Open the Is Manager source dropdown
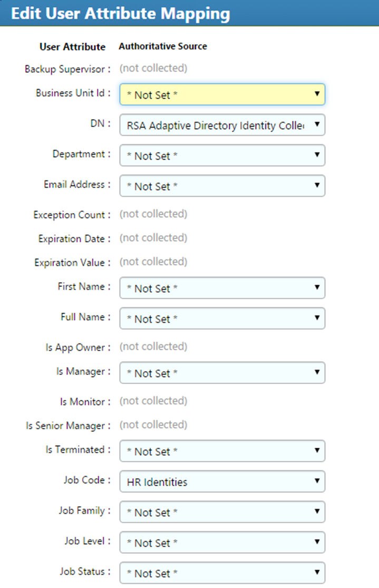This screenshot has width=379, height=588. 221,373
